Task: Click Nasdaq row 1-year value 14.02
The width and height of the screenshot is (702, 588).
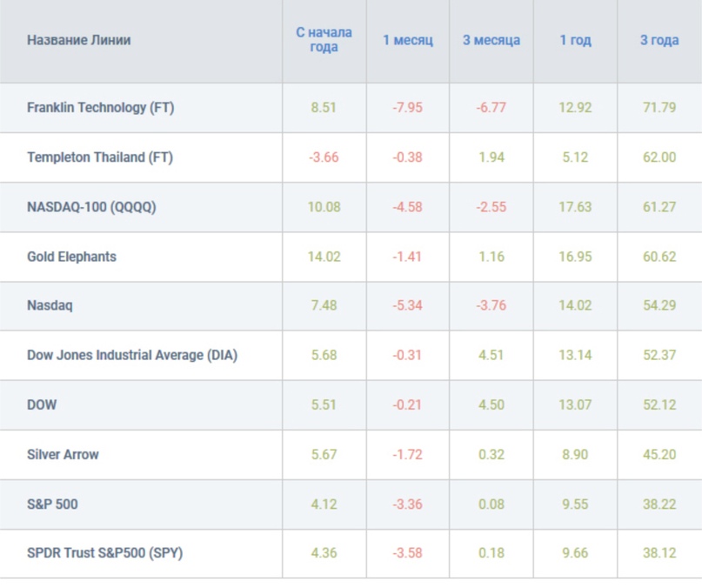Action: tap(575, 305)
